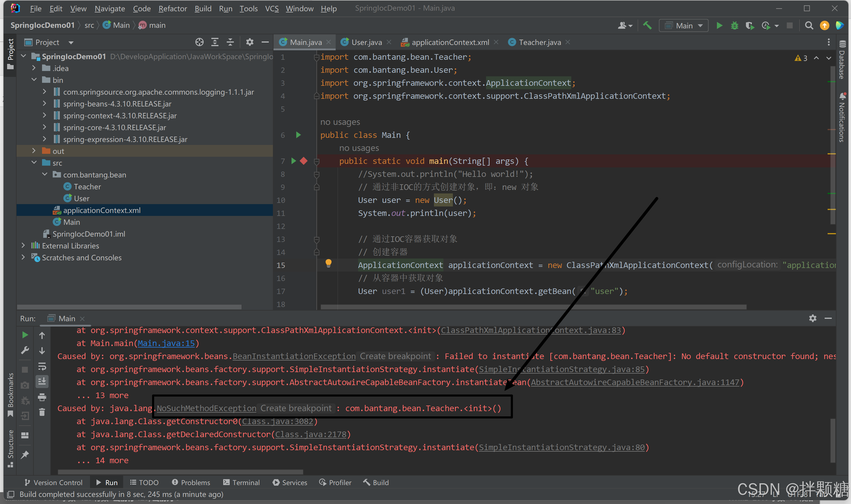The width and height of the screenshot is (851, 504).
Task: Toggle soft-wrap in the run console
Action: tap(42, 366)
